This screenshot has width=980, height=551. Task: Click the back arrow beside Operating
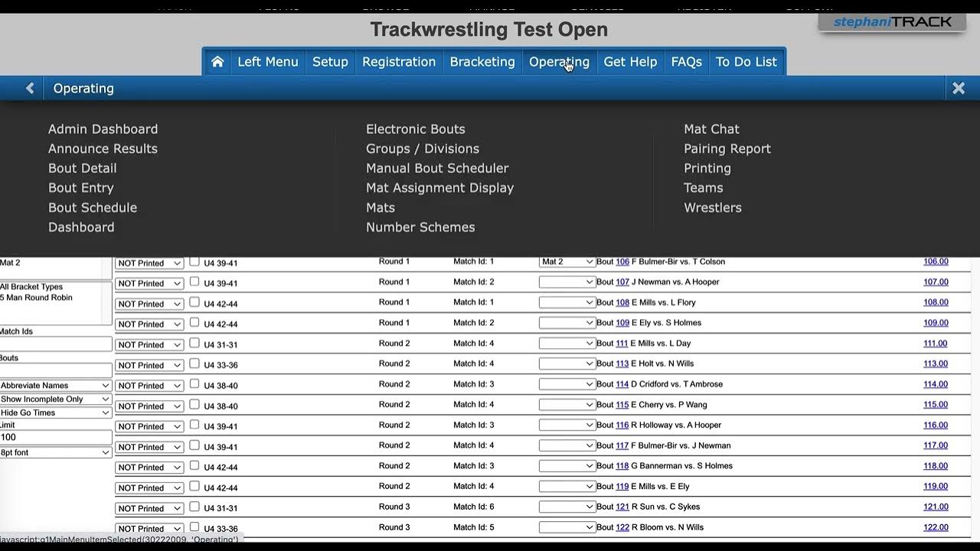30,89
